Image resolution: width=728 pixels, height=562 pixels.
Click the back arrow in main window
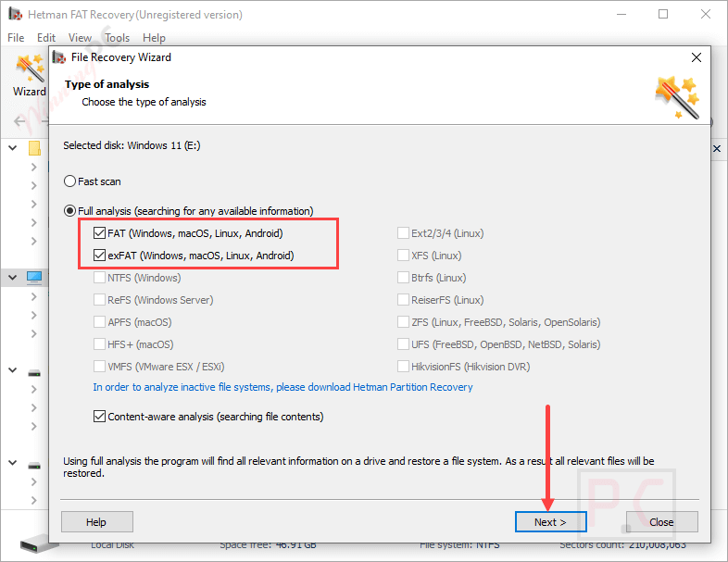click(19, 121)
